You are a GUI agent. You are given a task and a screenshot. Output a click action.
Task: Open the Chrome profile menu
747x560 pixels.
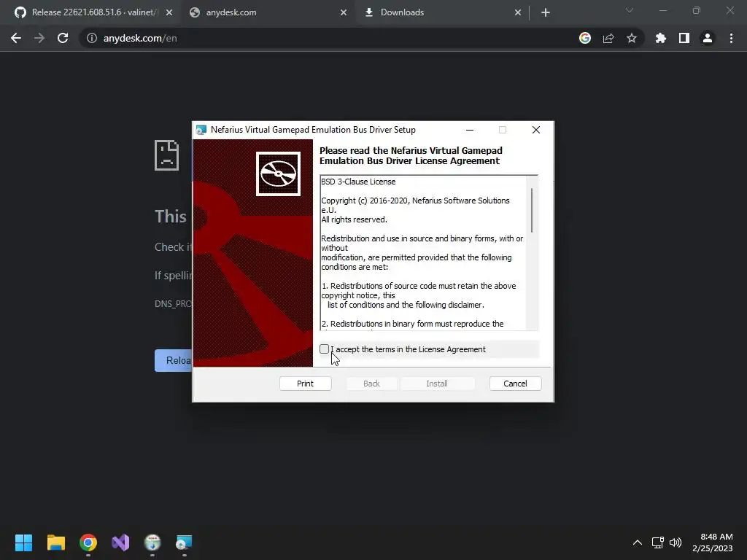tap(708, 38)
